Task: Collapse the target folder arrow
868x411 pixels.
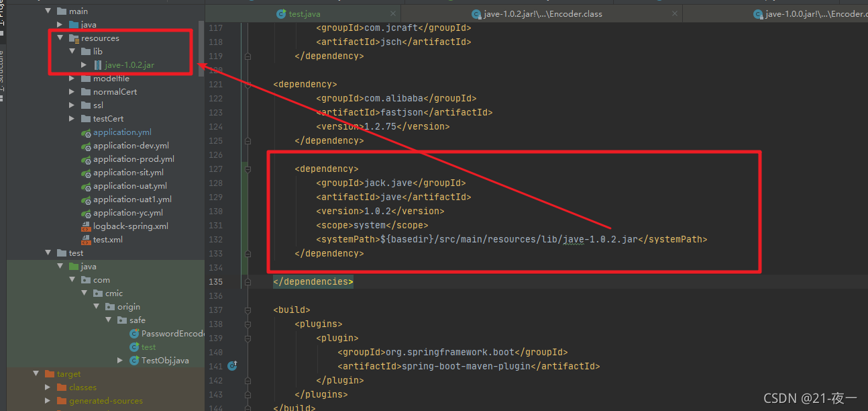Action: [36, 374]
